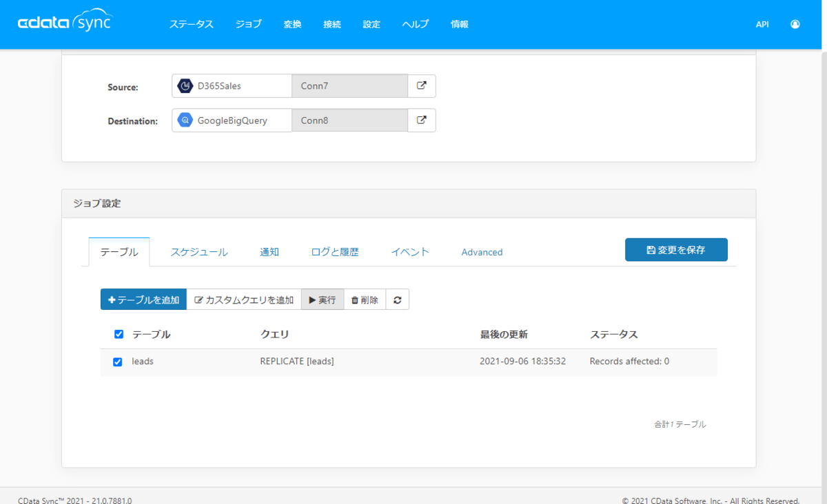Viewport: 827px width, 504px height.
Task: Open the user account icon
Action: [795, 24]
